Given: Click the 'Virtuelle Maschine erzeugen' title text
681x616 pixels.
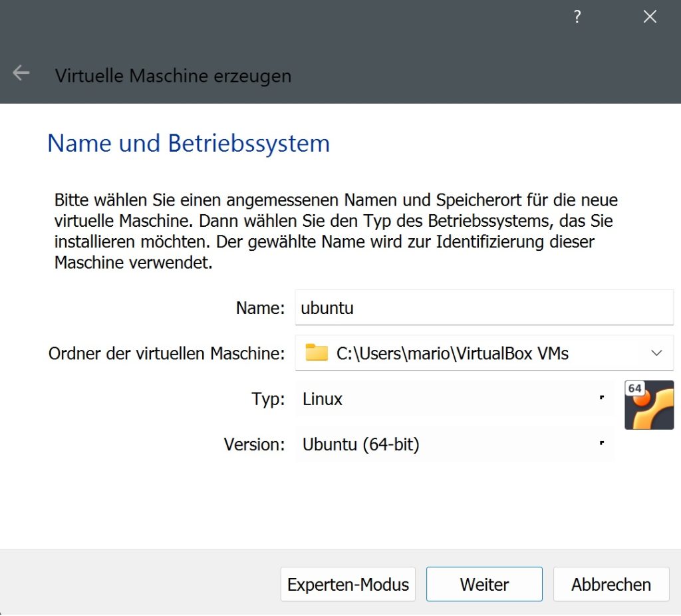Looking at the screenshot, I should pos(173,76).
